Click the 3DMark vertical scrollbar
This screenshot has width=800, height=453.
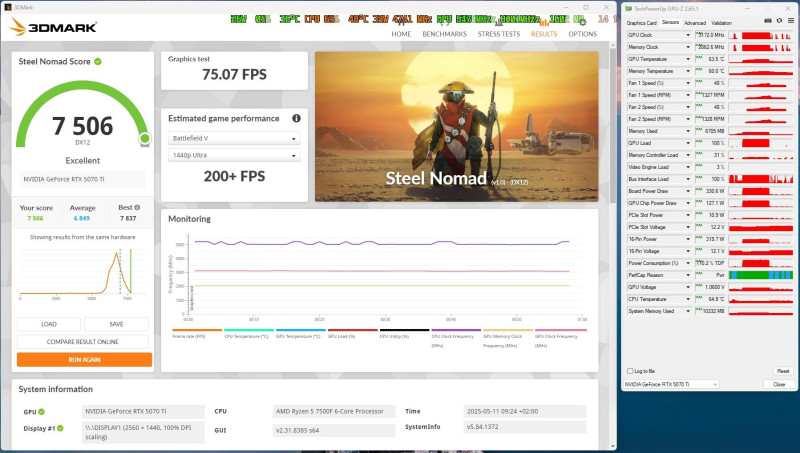click(613, 127)
